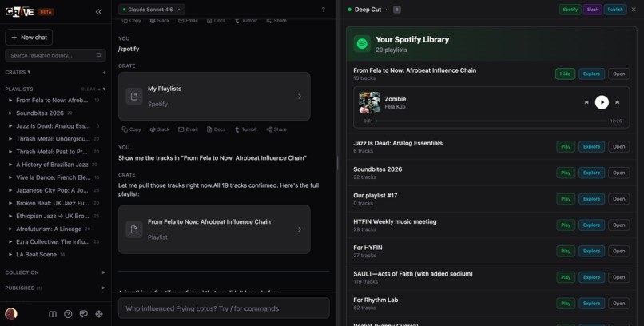Open the docs book icon
The height and width of the screenshot is (326, 644).
[x=53, y=314]
